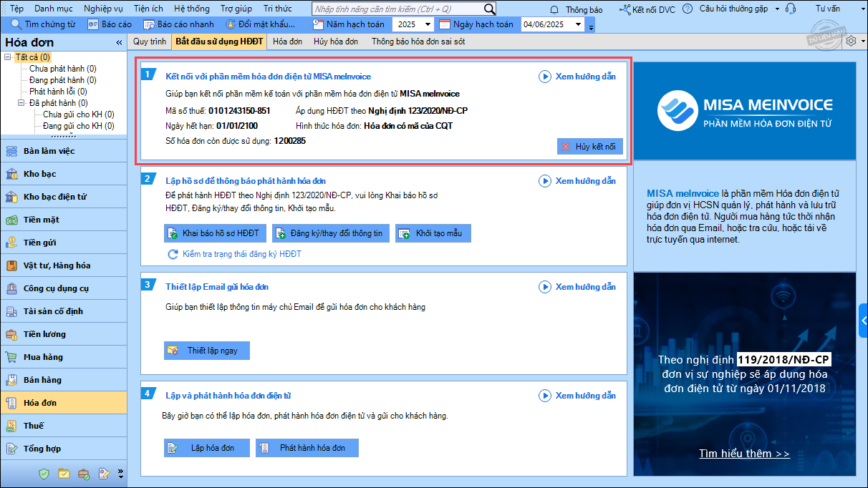The width and height of the screenshot is (868, 488).
Task: Click the Khai báo hồ sơ HĐĐT button
Action: pyautogui.click(x=216, y=233)
